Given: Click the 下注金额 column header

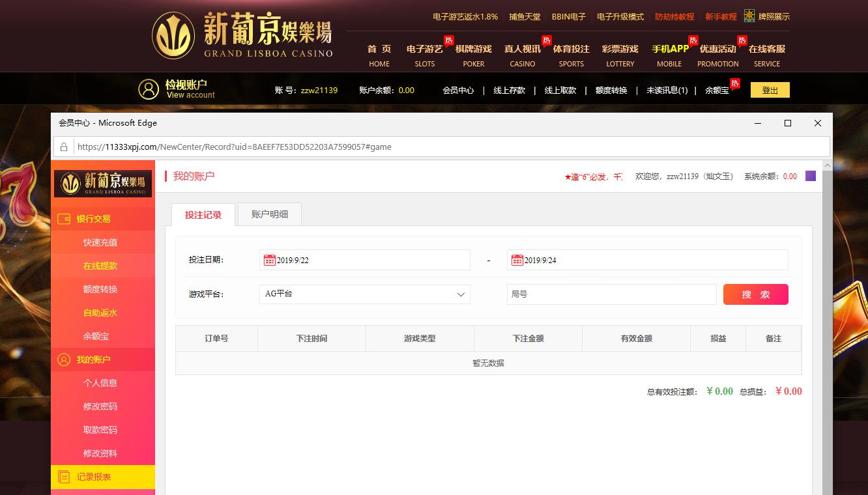Looking at the screenshot, I should pos(528,339).
